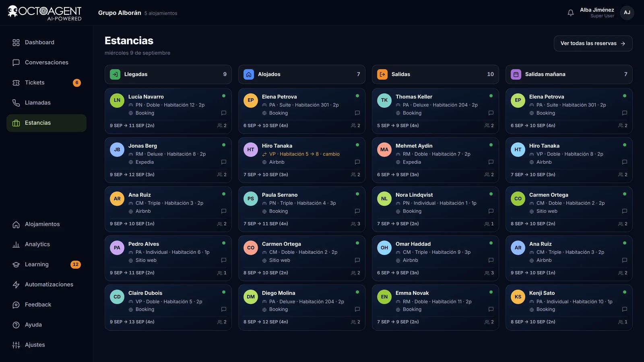Image resolution: width=644 pixels, height=362 pixels.
Task: Click the Salidas mañana calendar icon
Action: 516,74
